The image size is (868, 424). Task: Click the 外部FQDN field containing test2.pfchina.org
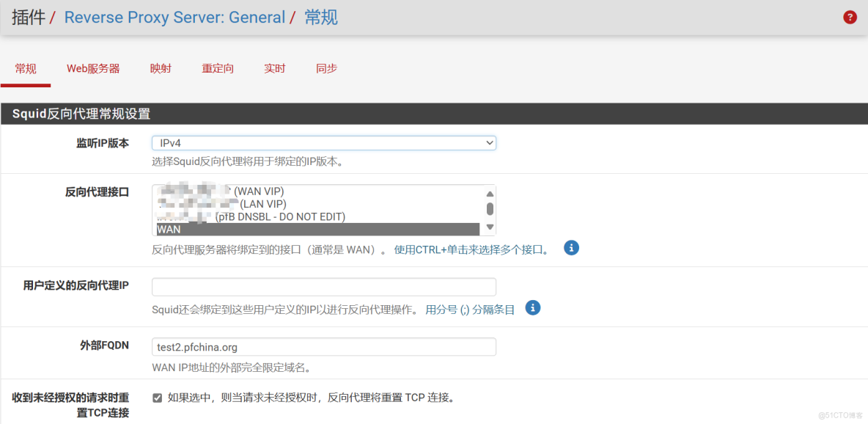pos(324,346)
